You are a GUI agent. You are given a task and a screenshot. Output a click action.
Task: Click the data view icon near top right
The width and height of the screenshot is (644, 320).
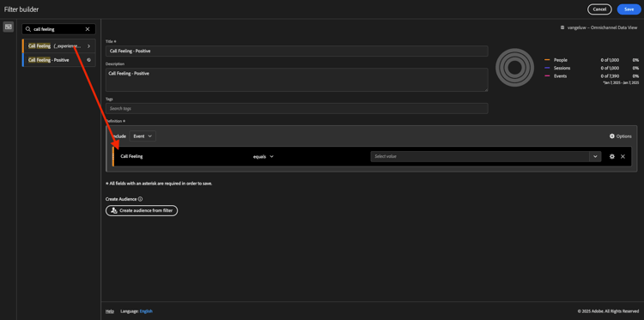pos(562,27)
